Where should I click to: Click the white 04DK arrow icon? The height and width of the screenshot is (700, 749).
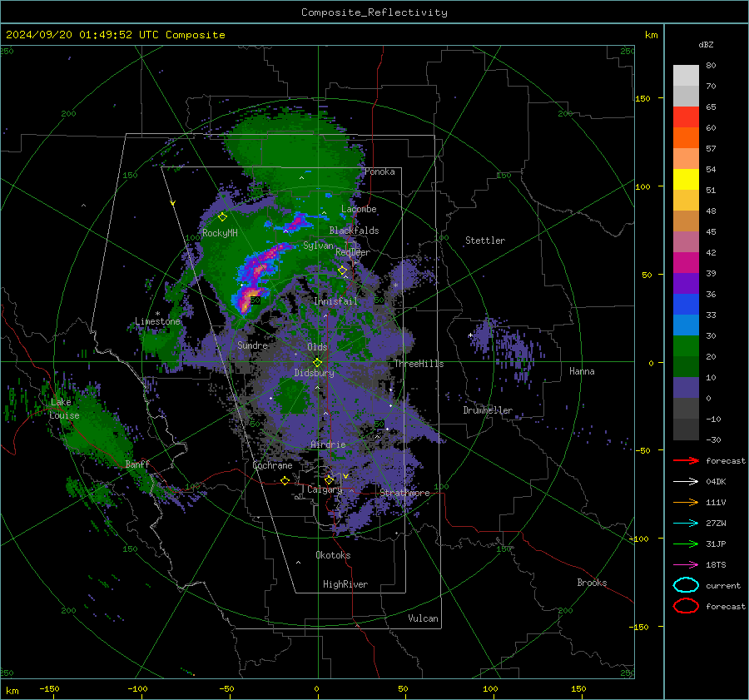click(686, 482)
